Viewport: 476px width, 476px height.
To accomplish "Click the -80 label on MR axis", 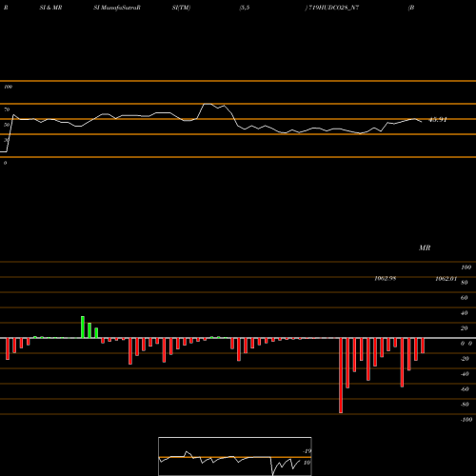I will click(465, 405).
